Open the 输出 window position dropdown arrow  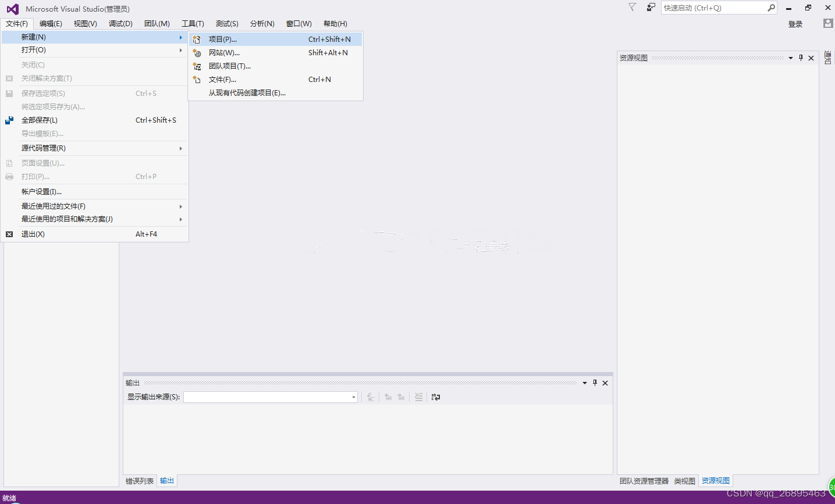pos(585,383)
